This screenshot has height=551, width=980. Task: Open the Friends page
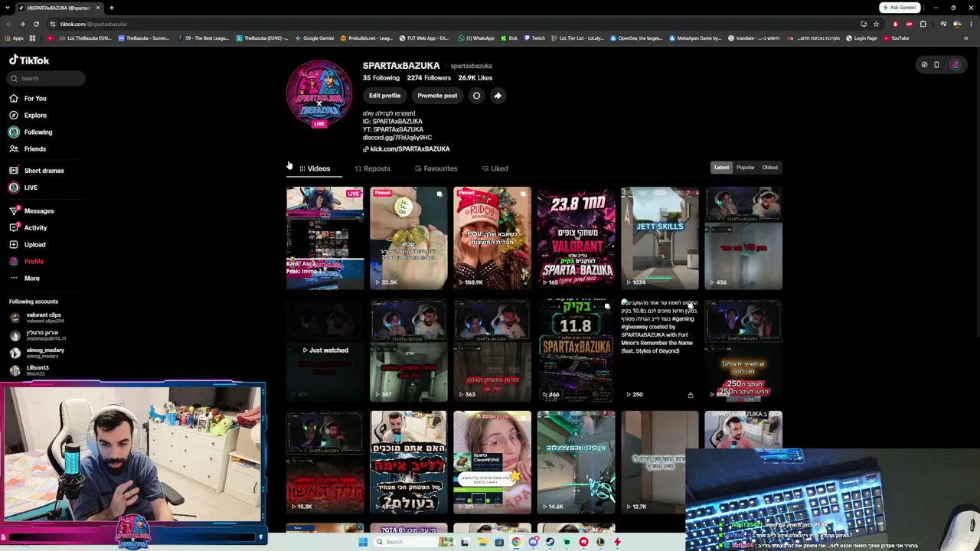(x=28, y=148)
